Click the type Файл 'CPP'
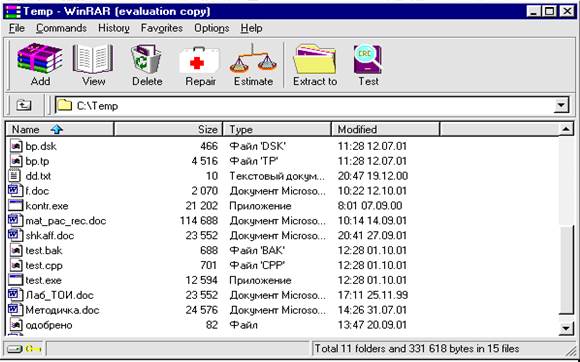Viewport: 580px width, 362px height. [257, 265]
